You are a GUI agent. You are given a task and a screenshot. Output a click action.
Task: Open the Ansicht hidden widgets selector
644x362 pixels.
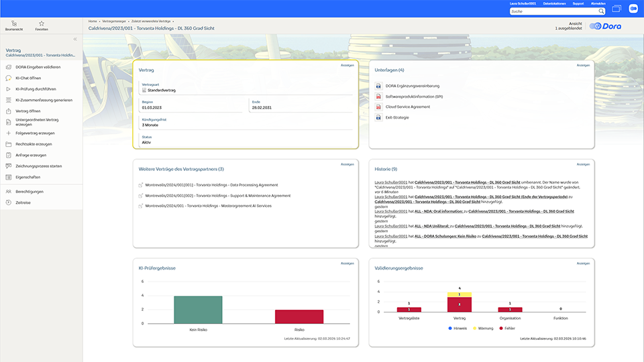pyautogui.click(x=570, y=26)
